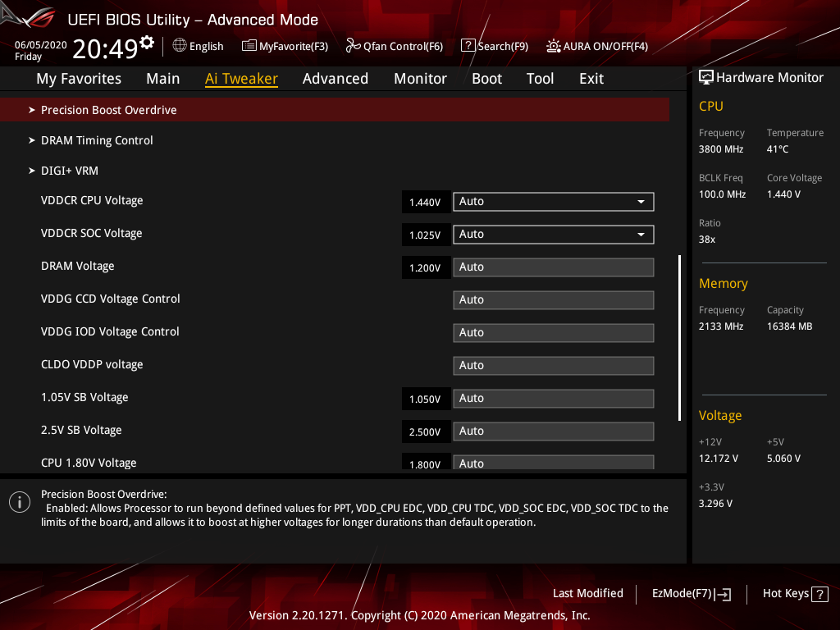Image resolution: width=840 pixels, height=630 pixels.
Task: Click the 100.0 MHz BCLK value
Action: (722, 194)
